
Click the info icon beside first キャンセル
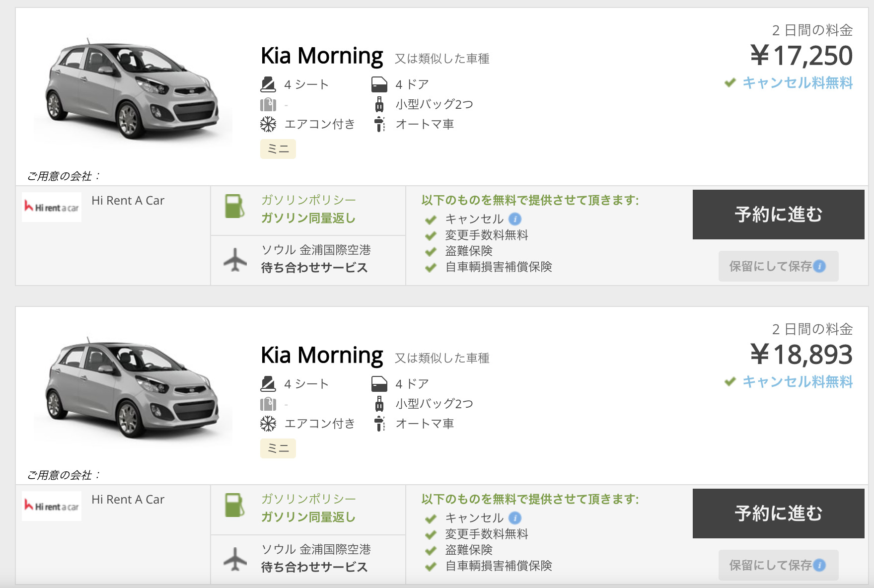click(x=515, y=219)
